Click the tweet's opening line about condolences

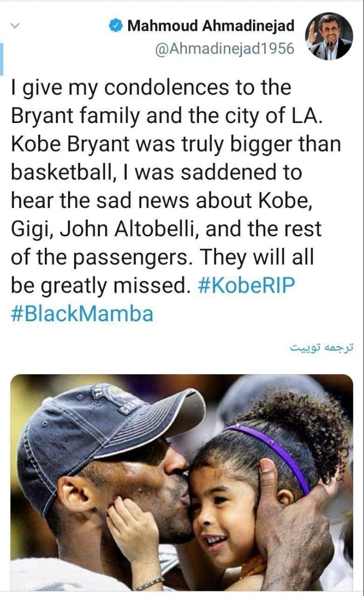click(151, 88)
